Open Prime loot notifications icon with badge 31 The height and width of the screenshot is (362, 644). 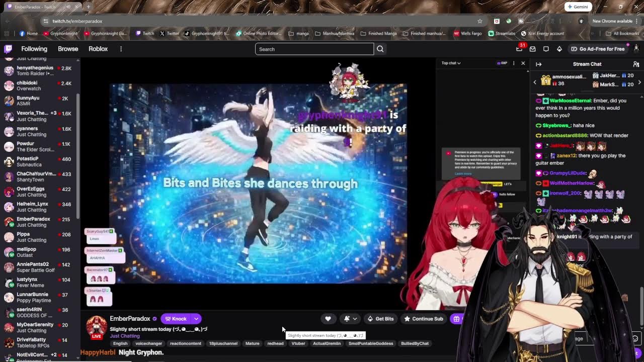[519, 49]
